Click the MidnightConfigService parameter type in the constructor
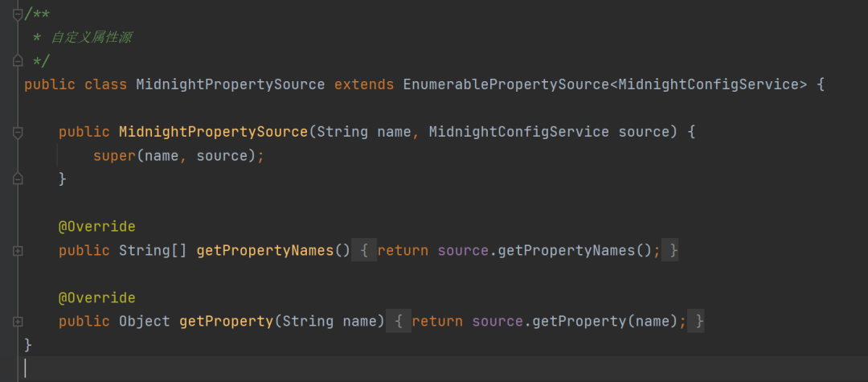This screenshot has width=868, height=382. 518,133
